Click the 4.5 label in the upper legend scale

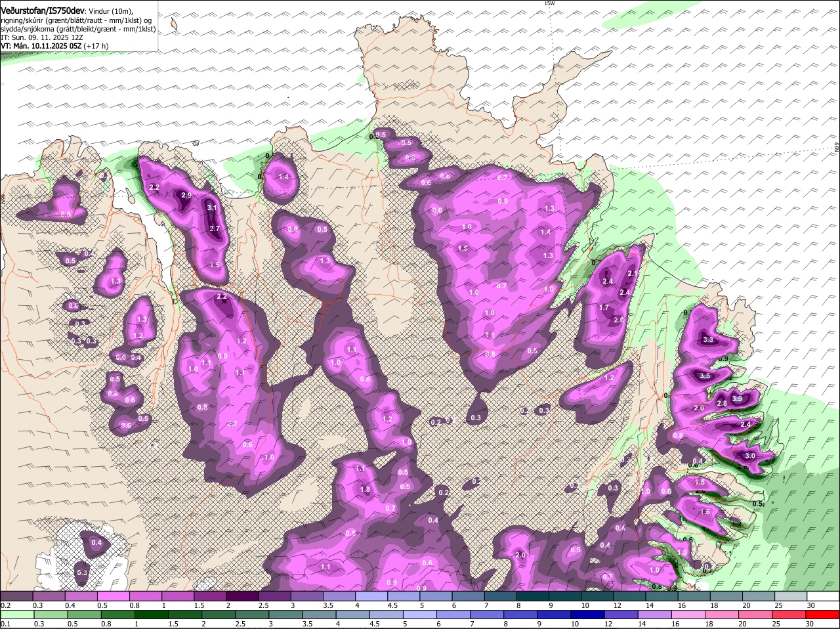pyautogui.click(x=393, y=605)
